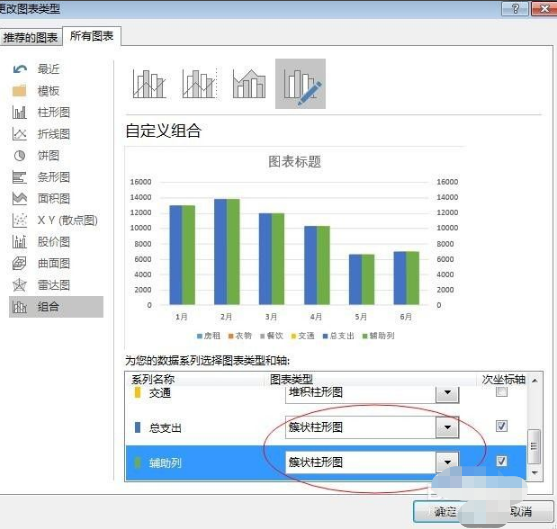Select the custom combination chart icon
557x529 pixels.
coord(301,84)
